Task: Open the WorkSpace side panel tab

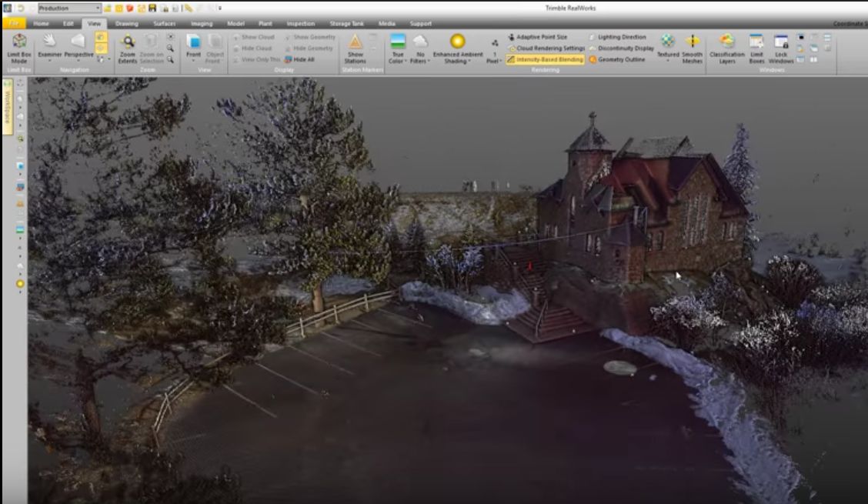Action: [x=8, y=112]
